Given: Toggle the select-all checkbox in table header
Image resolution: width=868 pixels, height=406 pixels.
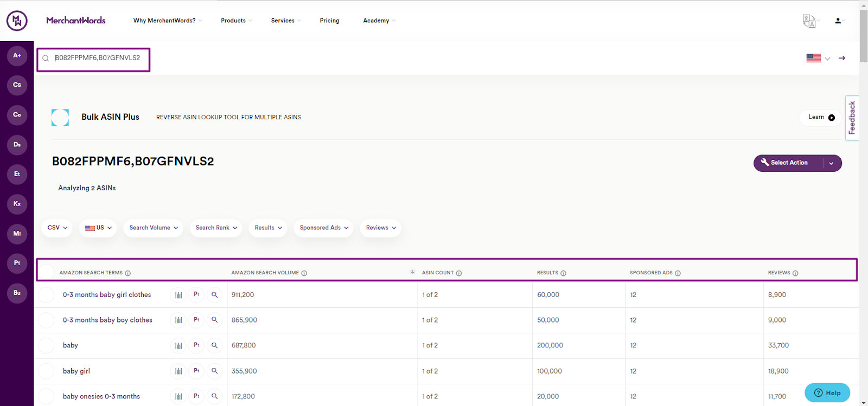Looking at the screenshot, I should (x=46, y=272).
